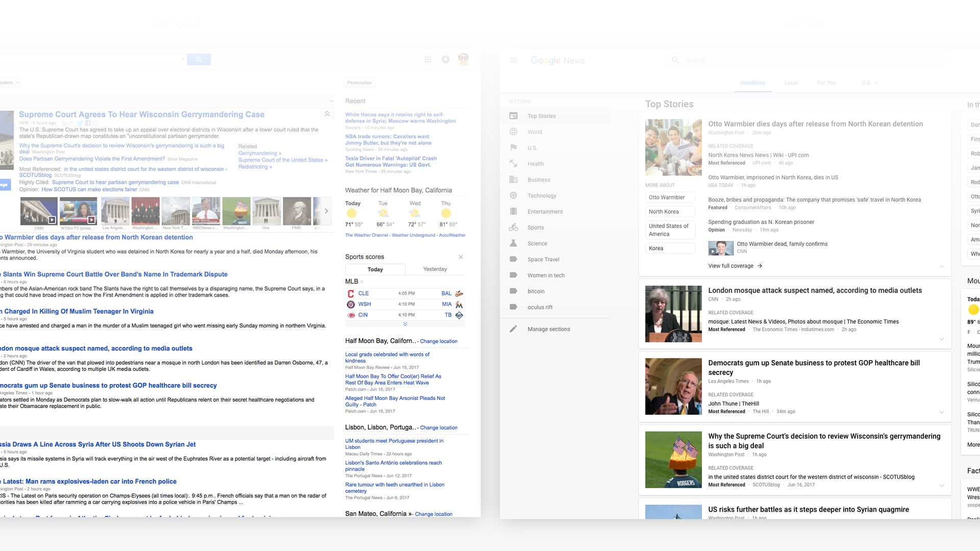Open the hamburger menu in Google News
980x551 pixels.
click(513, 60)
